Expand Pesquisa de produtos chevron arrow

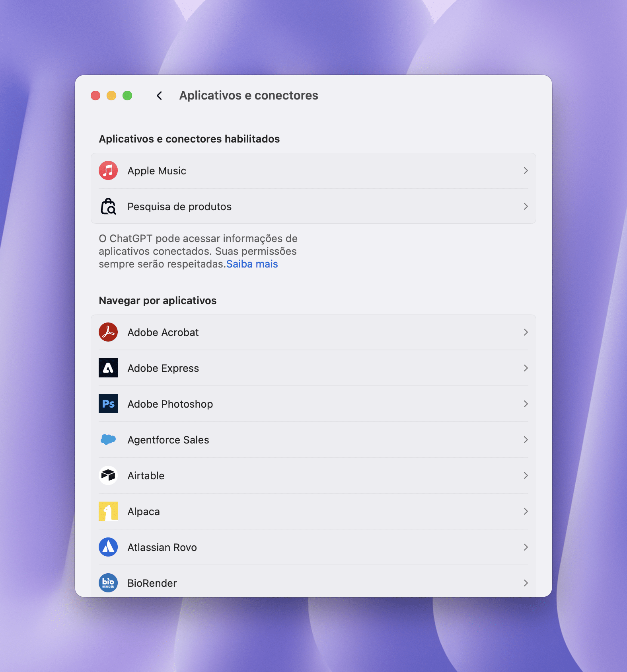pyautogui.click(x=526, y=207)
